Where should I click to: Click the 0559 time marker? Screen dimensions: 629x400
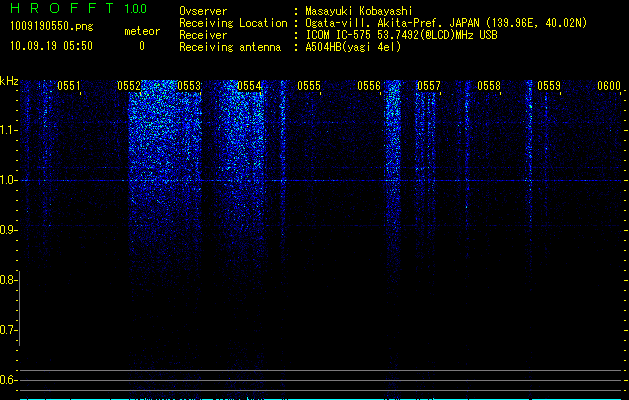(x=549, y=86)
